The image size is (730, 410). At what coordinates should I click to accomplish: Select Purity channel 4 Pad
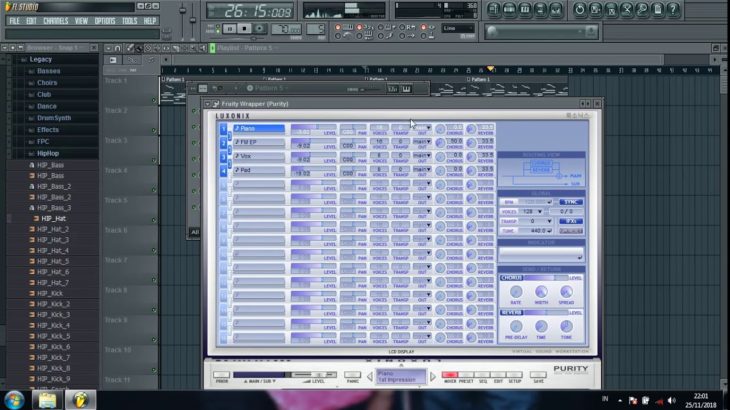tap(259, 170)
